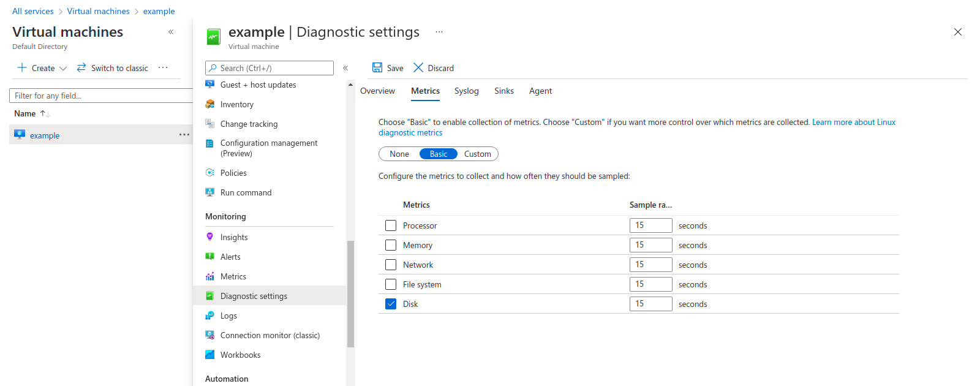Click the search magnifier icon
The image size is (980, 386).
point(213,68)
